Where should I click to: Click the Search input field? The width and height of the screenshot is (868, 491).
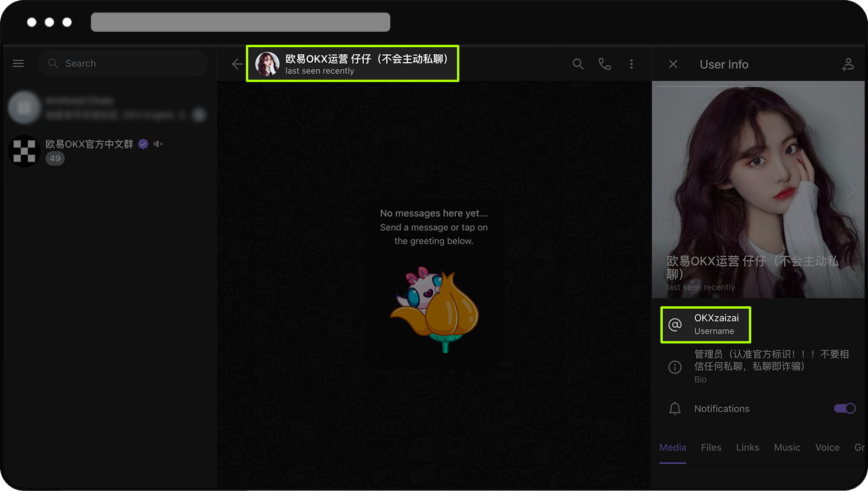click(130, 64)
